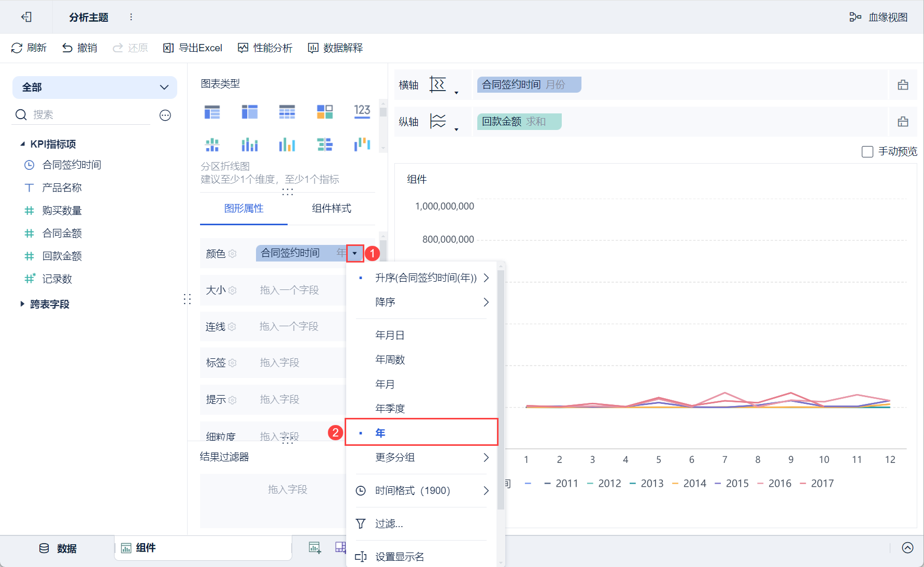Expand the 更多分组 submenu
Screen dimensions: 924x567
click(422, 458)
